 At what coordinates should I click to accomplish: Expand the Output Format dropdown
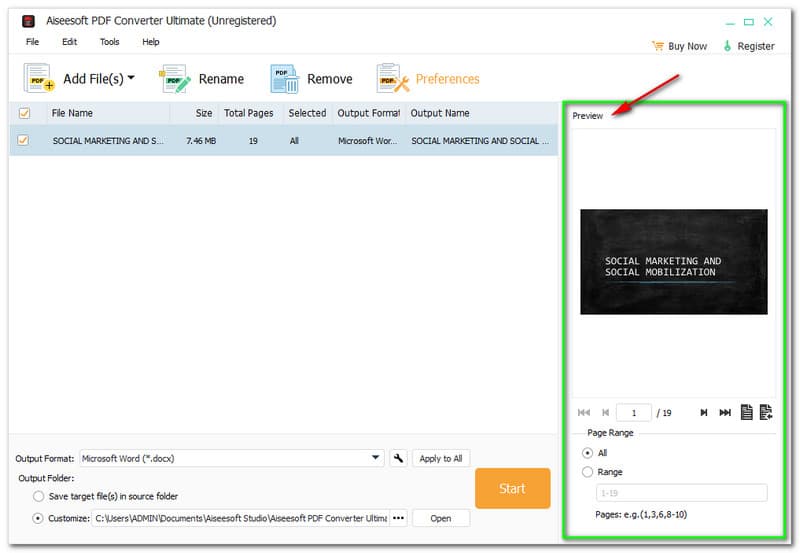pyautogui.click(x=376, y=458)
